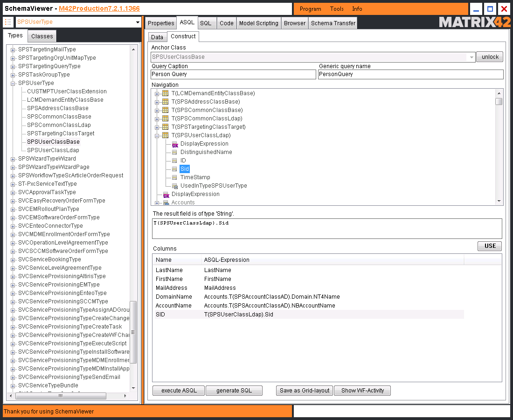Click the Accounts relation icon in Navigation
The height and width of the screenshot is (420, 513).
[x=166, y=203]
